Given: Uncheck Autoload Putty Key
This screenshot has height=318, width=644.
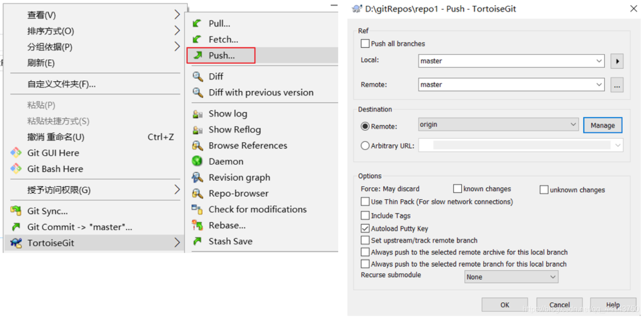Looking at the screenshot, I should [365, 228].
